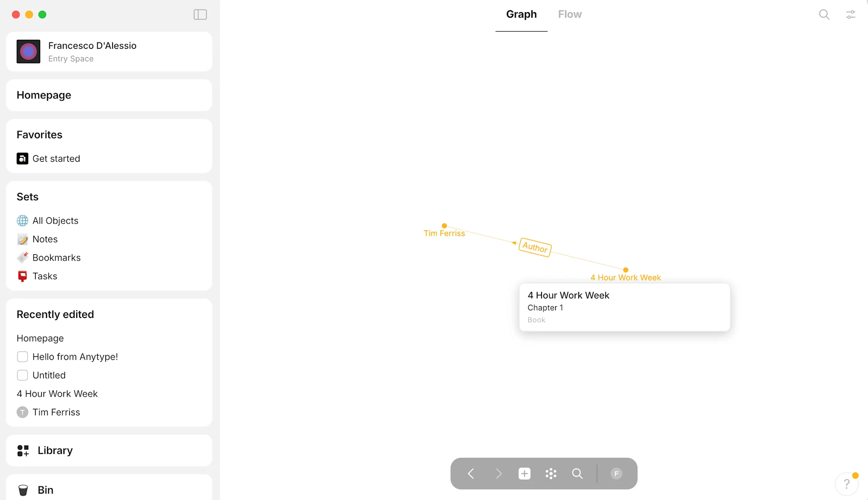The height and width of the screenshot is (500, 868).
Task: Switch to the Flow tab
Action: click(x=570, y=14)
